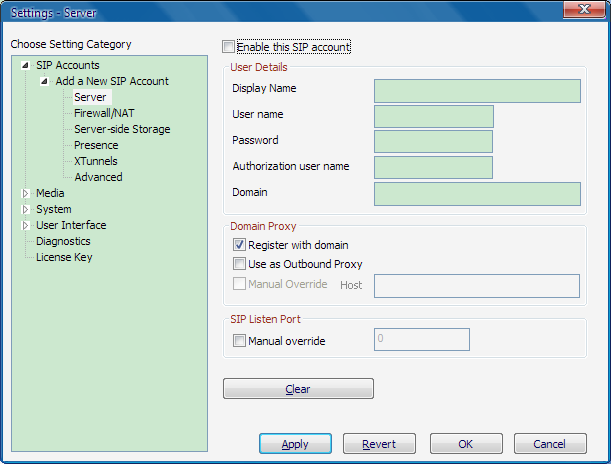Enable this SIP account checkbox
Image resolution: width=611 pixels, height=464 pixels.
[x=229, y=47]
